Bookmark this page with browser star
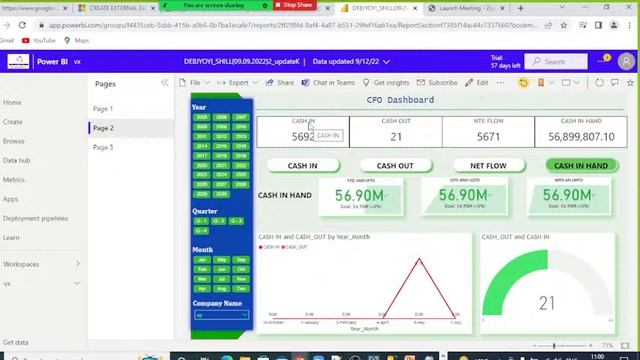 pos(564,25)
